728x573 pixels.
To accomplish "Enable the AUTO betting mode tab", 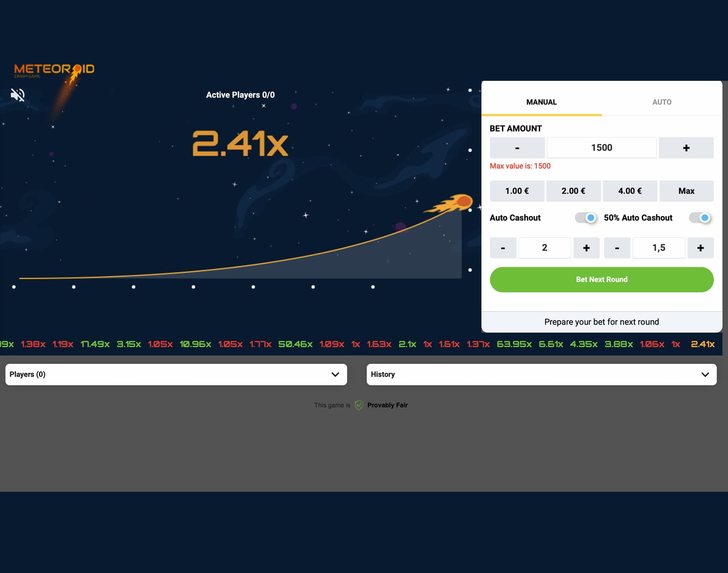I will click(x=661, y=102).
